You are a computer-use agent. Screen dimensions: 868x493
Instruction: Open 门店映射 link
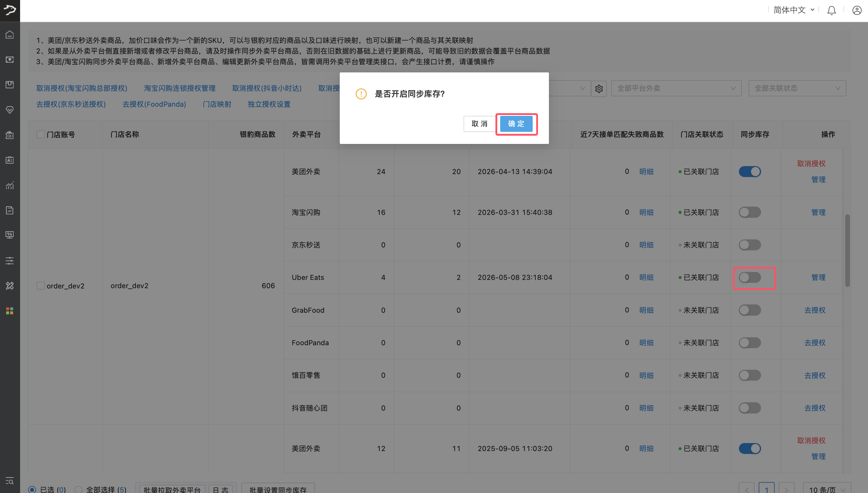pyautogui.click(x=217, y=104)
